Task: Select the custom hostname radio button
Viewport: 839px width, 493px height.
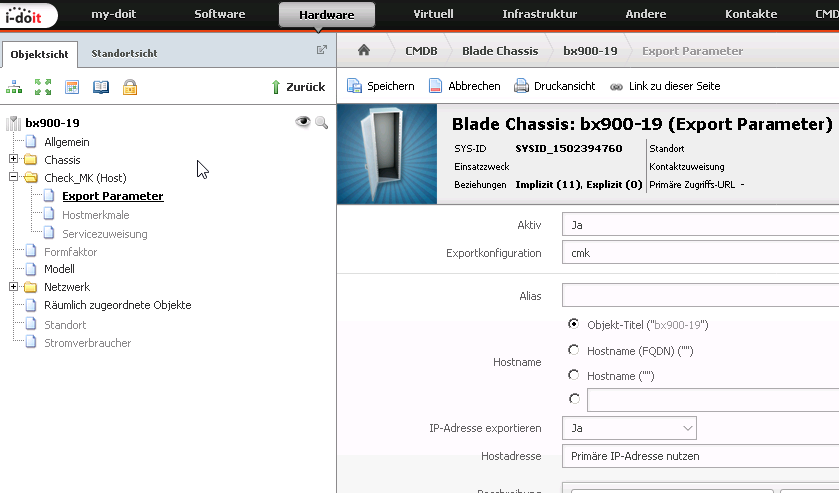Action: click(574, 399)
